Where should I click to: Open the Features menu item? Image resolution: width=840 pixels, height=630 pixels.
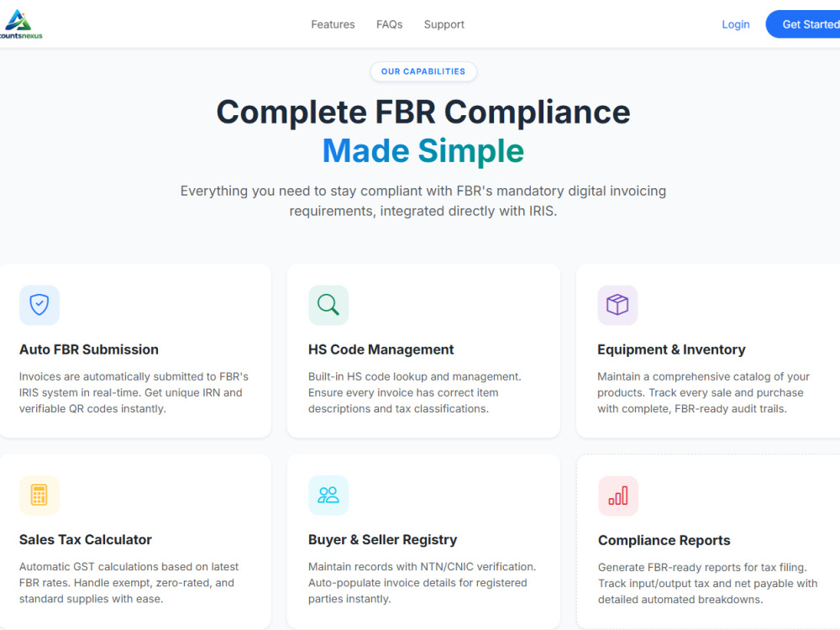(333, 24)
